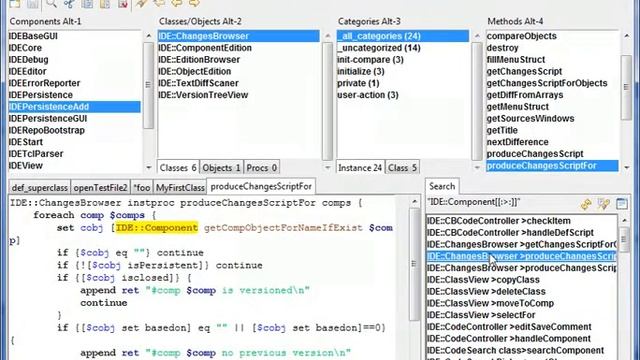Select IDEView component
The width and height of the screenshot is (640, 360).
click(75, 166)
